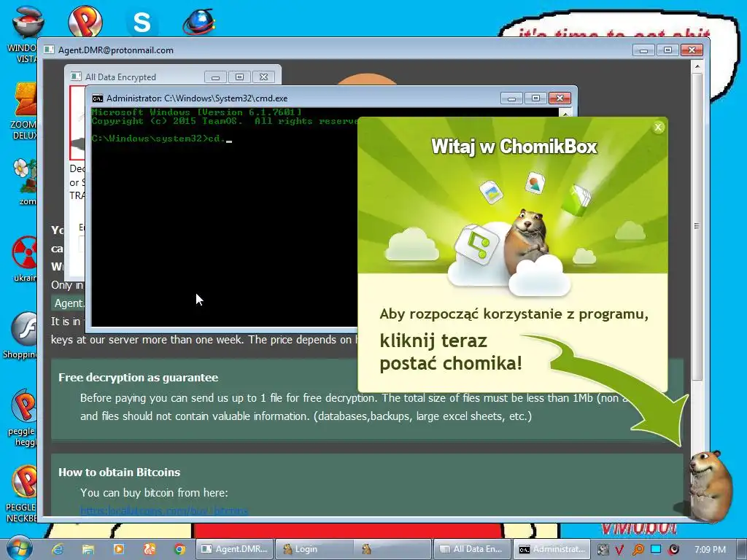The height and width of the screenshot is (560, 747).
Task: Switch to the Agent.DMR taskbar window
Action: point(235,549)
